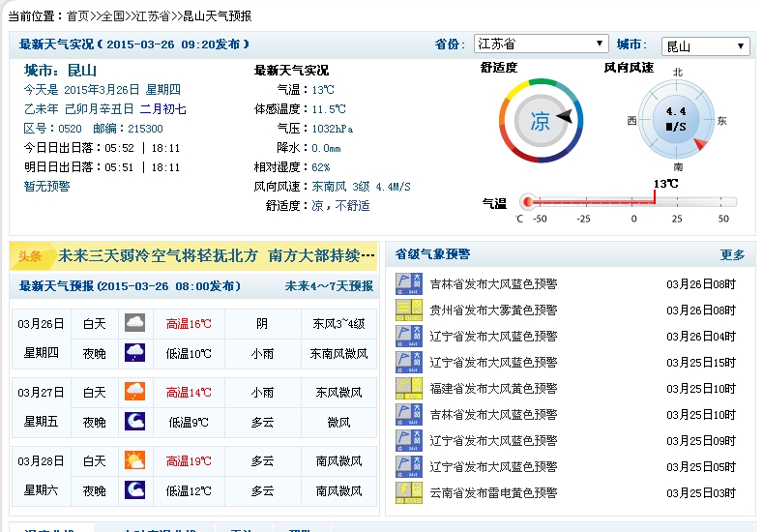763x532 pixels.
Task: Click Liaoning wind warning icon at 03月25日05时
Action: (409, 467)
